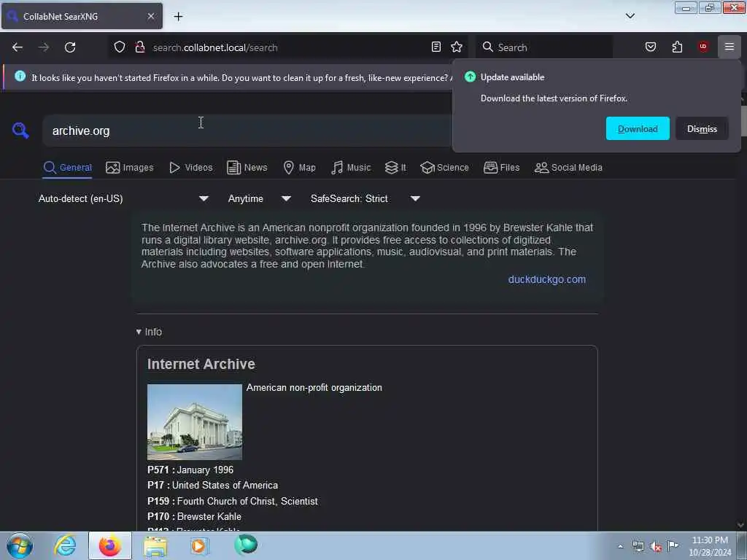Open Firefox hamburger application menu
The height and width of the screenshot is (560, 747).
point(729,47)
